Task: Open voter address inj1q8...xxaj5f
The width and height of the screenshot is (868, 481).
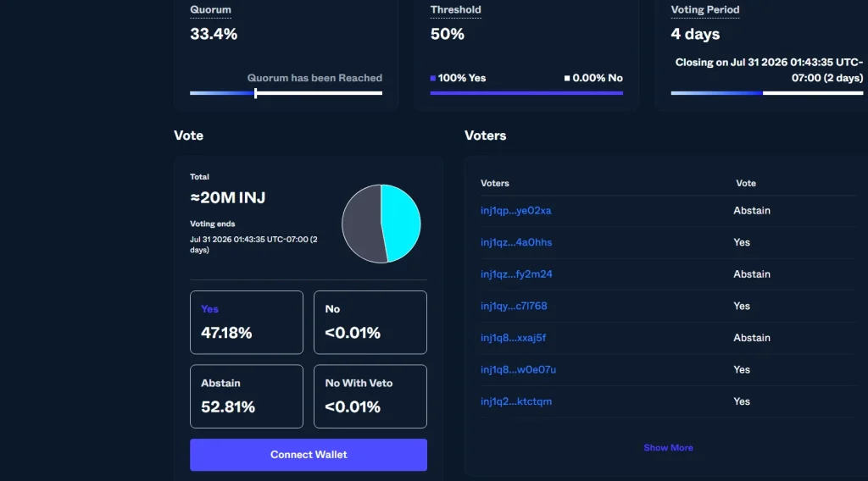Action: (513, 338)
